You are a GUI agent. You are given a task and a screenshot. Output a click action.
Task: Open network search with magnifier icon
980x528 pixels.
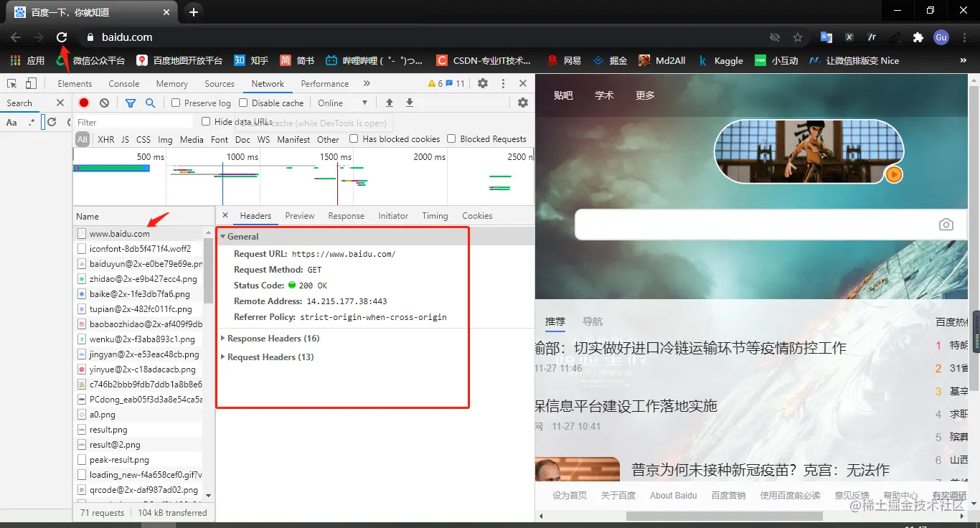pyautogui.click(x=150, y=103)
